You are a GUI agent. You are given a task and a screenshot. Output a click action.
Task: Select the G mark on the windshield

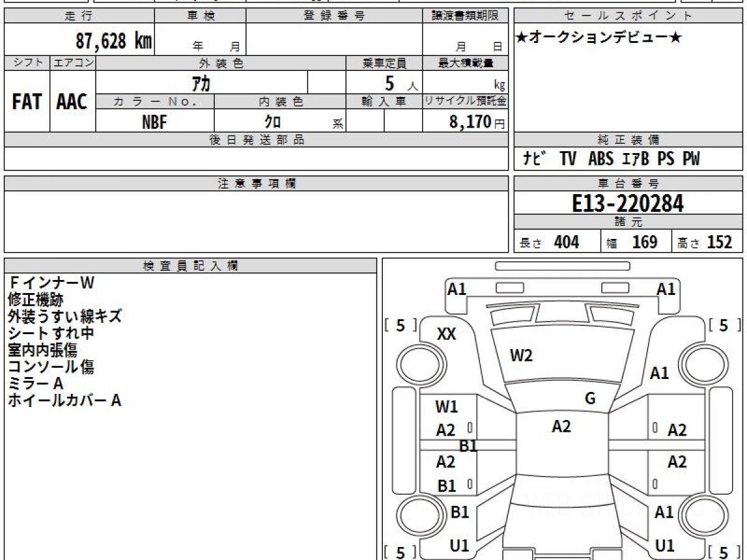(590, 399)
